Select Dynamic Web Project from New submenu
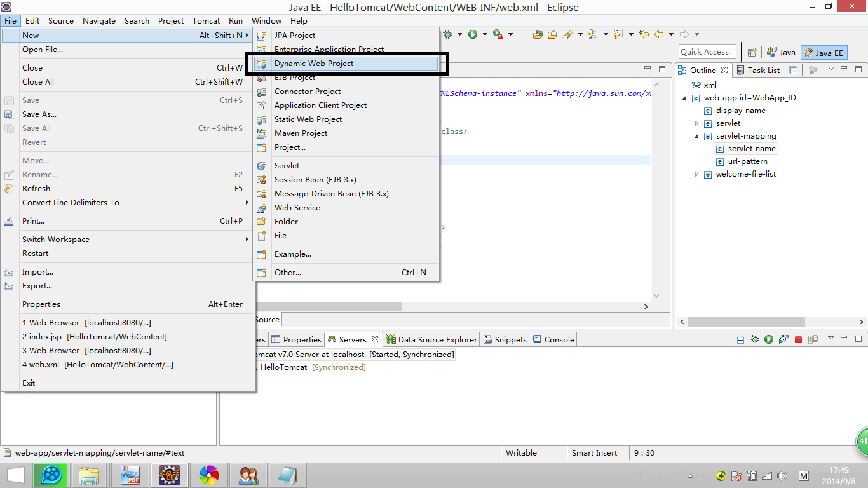This screenshot has height=488, width=868. [x=346, y=64]
